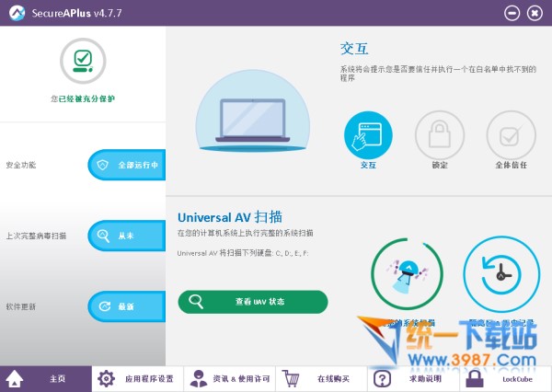552x392 pixels.
Task: Click the padlock LockCube icon
Action: [475, 378]
